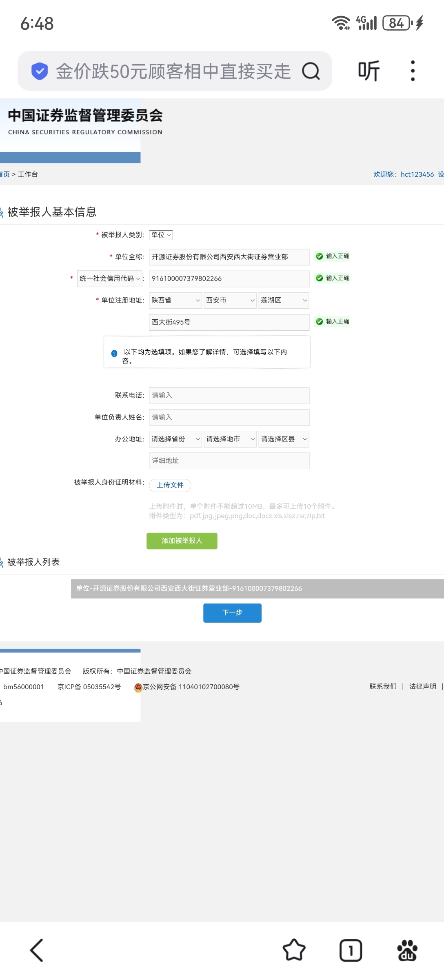Tap the info icon in the optional notice
Viewport: 444px width, 980px height.
pyautogui.click(x=114, y=354)
